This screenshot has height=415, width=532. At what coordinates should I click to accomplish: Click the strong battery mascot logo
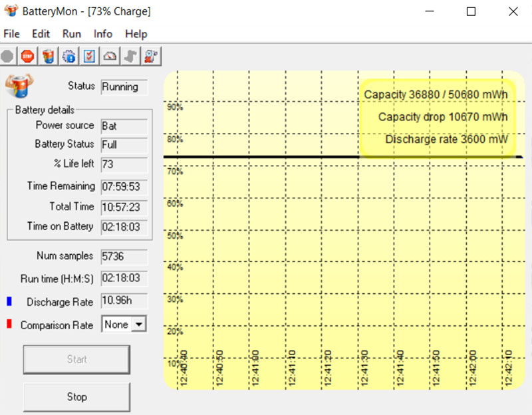pos(19,86)
